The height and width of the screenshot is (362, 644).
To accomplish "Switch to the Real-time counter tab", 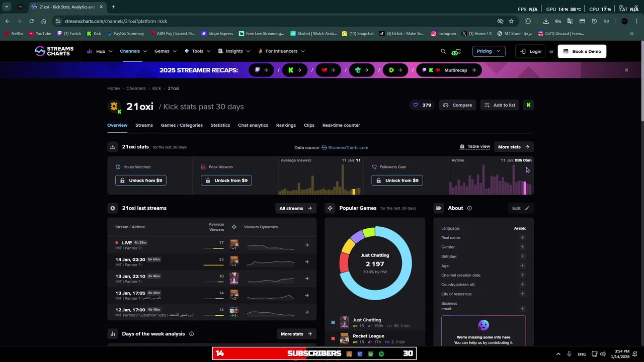I will 341,125.
